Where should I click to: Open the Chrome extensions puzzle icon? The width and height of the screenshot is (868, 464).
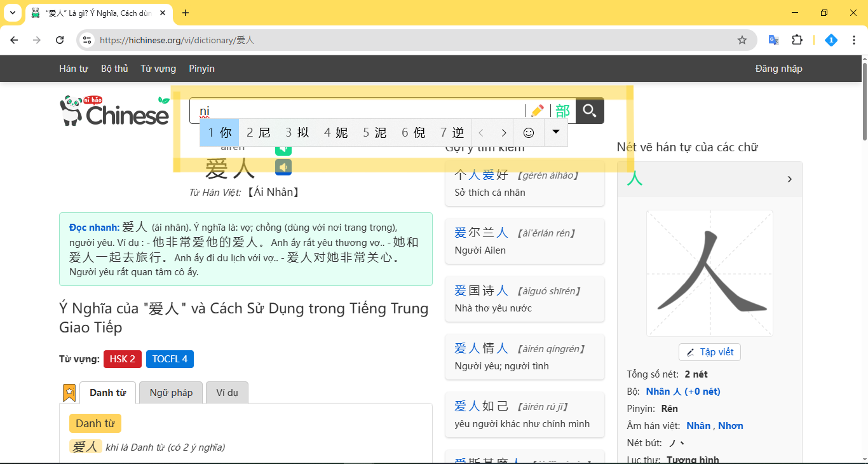tap(797, 40)
